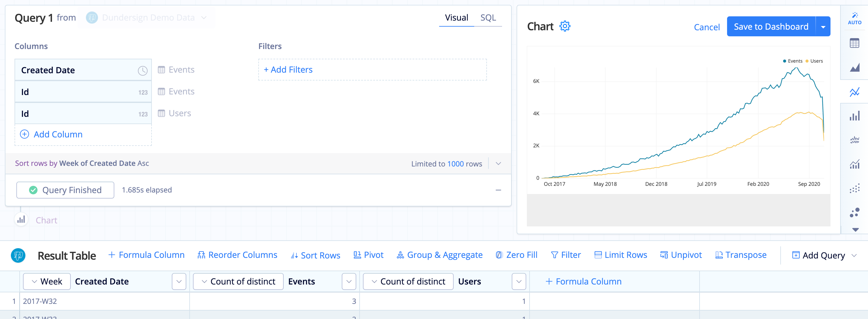Click Zero Fill action

click(x=517, y=255)
